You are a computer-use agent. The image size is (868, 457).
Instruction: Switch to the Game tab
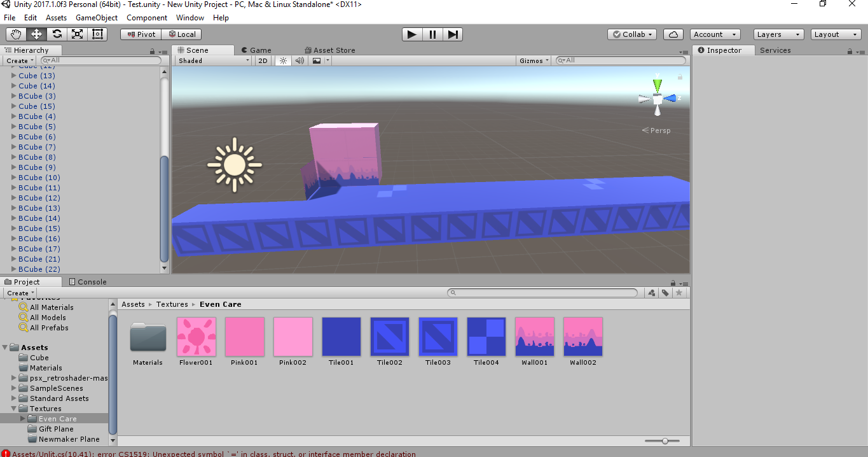click(x=256, y=50)
